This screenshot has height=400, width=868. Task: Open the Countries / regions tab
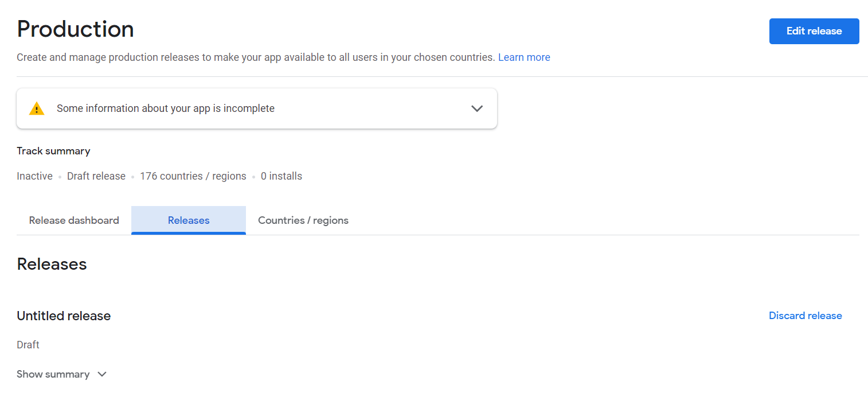(x=303, y=220)
